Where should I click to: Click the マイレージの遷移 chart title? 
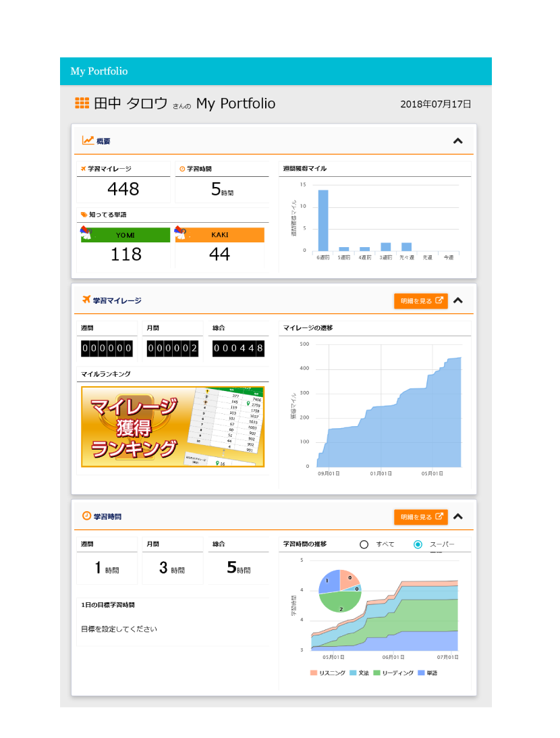(308, 328)
